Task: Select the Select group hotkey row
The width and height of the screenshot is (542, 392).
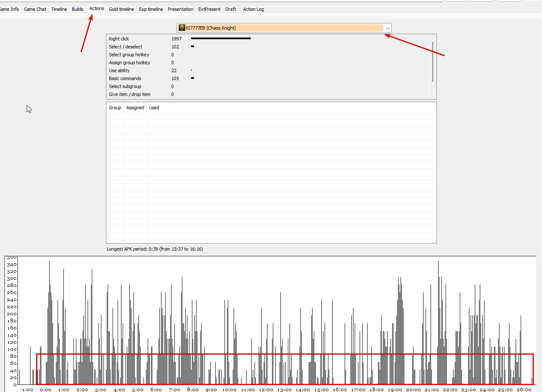Action: 267,55
